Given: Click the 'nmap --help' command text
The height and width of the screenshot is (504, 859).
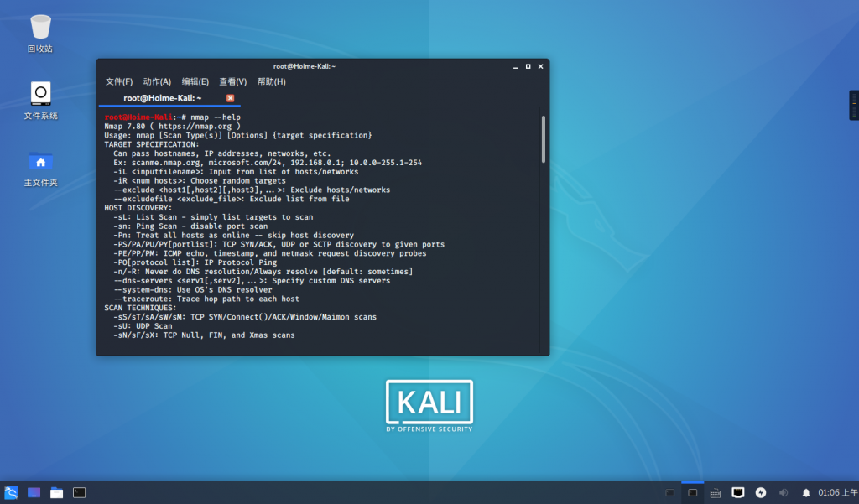Looking at the screenshot, I should (x=216, y=117).
